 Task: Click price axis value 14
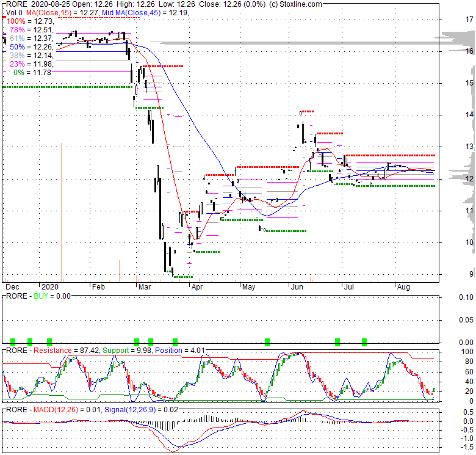(x=469, y=114)
